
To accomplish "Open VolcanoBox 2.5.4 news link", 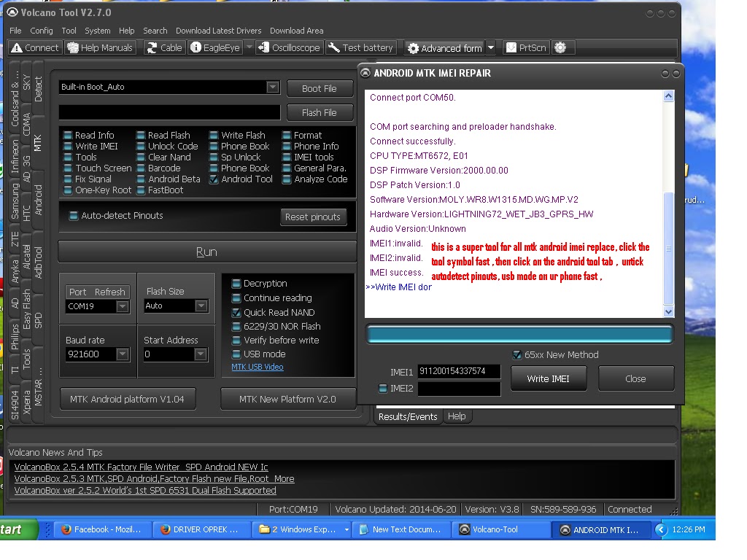I will pos(141,467).
